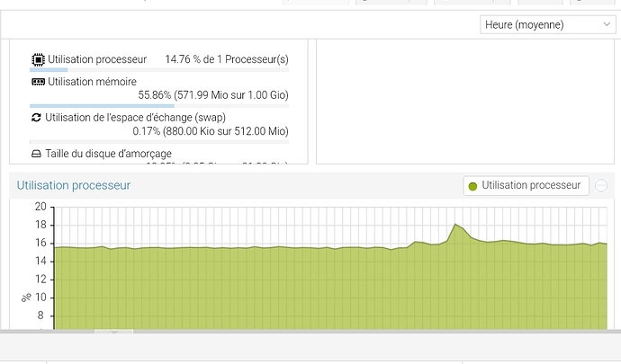This screenshot has width=621, height=364.
Task: Click the zoom-out minus icon on chart
Action: 601,185
